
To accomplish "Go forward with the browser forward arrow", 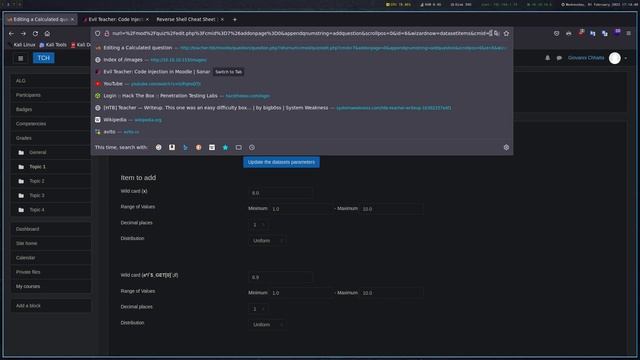I will (23, 33).
